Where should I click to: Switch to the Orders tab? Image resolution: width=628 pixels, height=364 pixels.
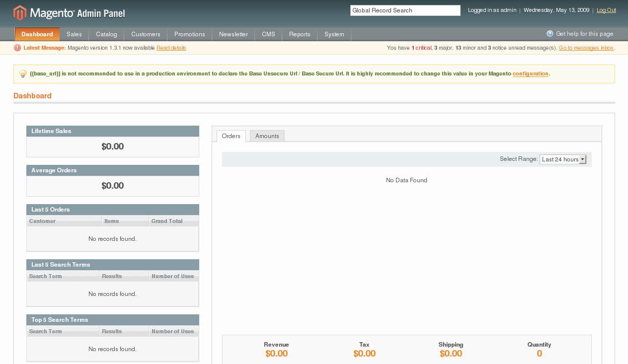[x=231, y=136]
